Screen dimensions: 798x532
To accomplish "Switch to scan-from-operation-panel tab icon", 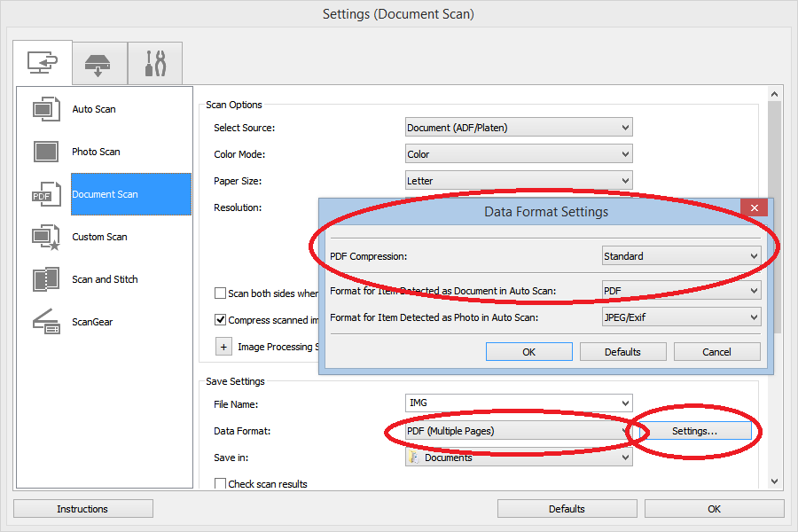I will [99, 63].
